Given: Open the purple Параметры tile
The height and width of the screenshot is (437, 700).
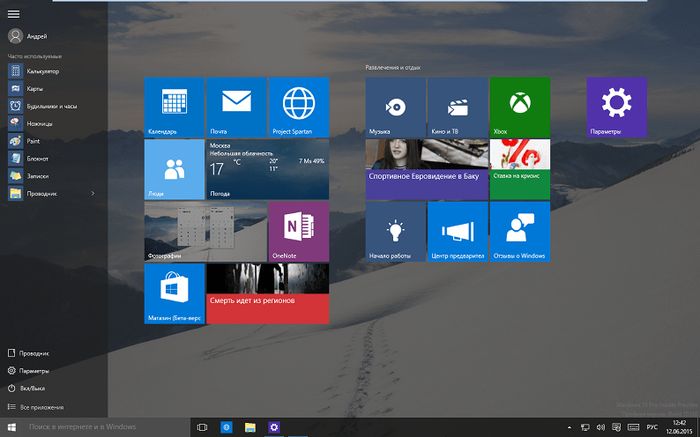Looking at the screenshot, I should 617,107.
